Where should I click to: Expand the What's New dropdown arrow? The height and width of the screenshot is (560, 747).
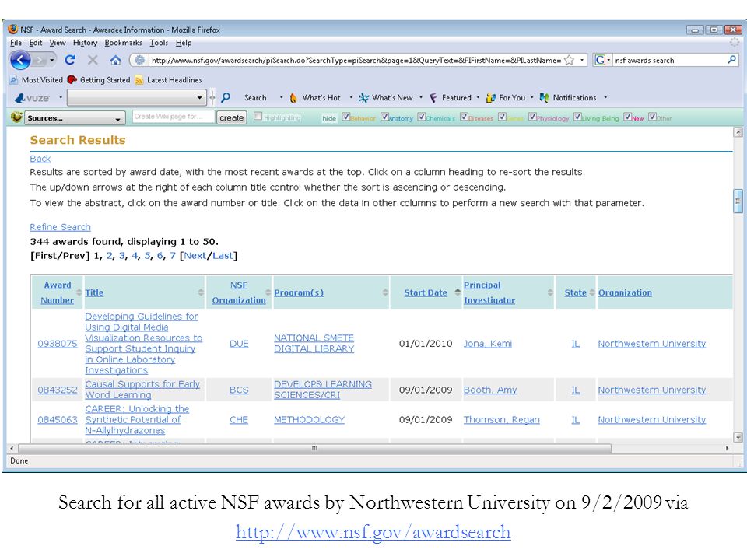click(421, 98)
